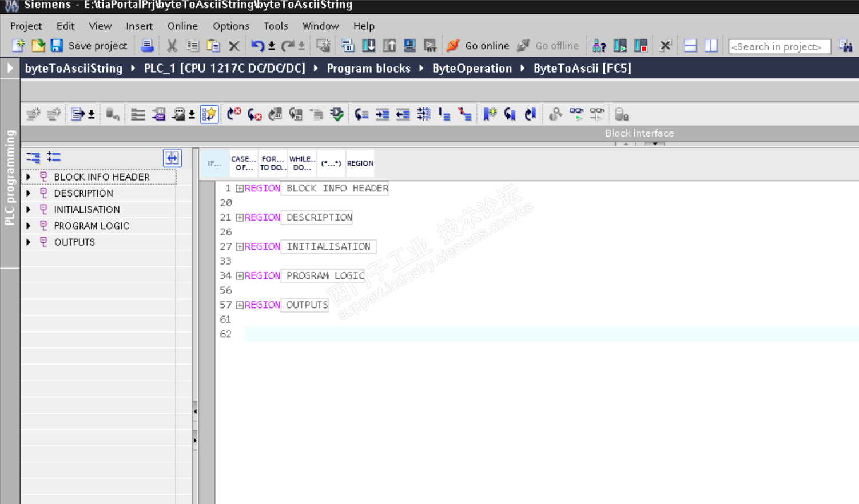Insert comment block (*...*) snippet
The image size is (859, 504).
(x=331, y=163)
